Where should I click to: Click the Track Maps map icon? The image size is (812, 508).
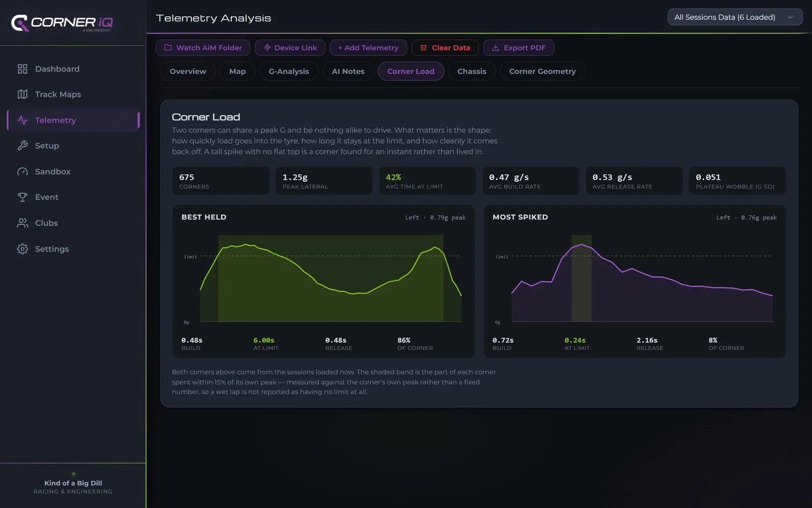[22, 94]
